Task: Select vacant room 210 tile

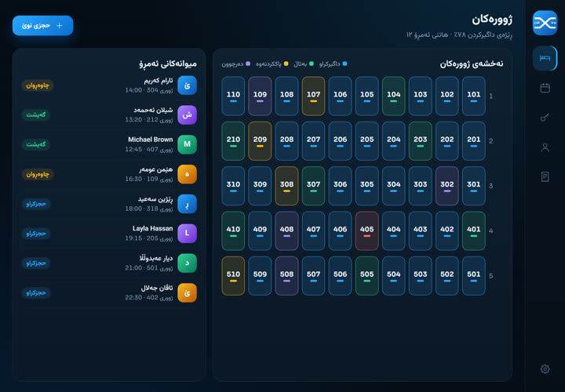Action: tap(233, 141)
